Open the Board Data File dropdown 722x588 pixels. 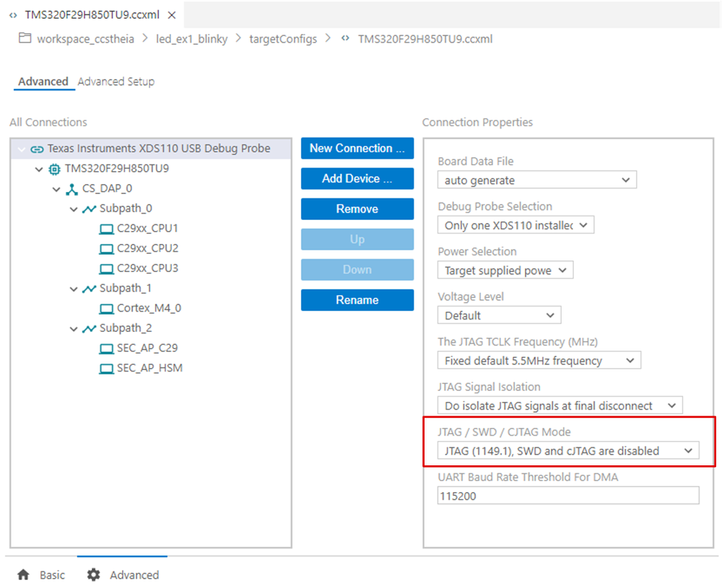[536, 180]
